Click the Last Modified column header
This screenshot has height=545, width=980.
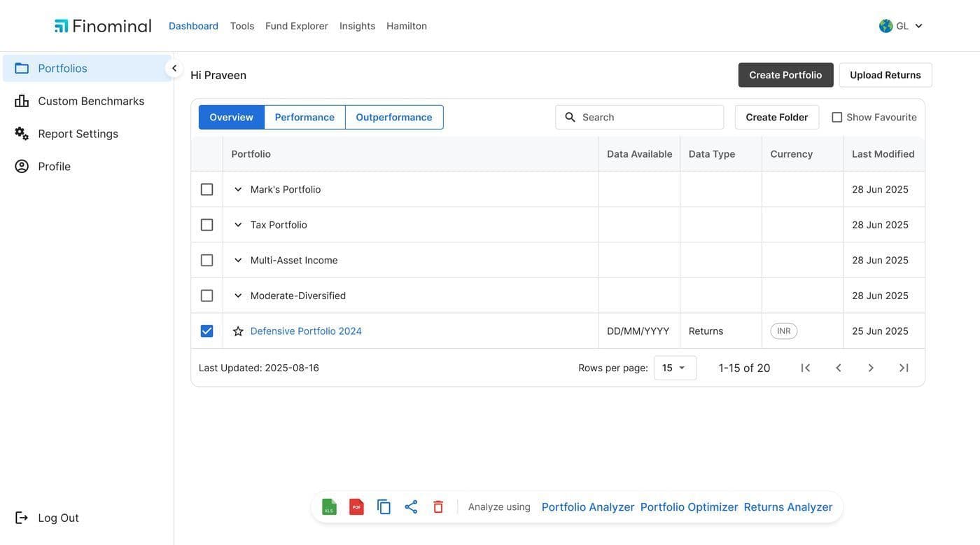pyautogui.click(x=884, y=154)
